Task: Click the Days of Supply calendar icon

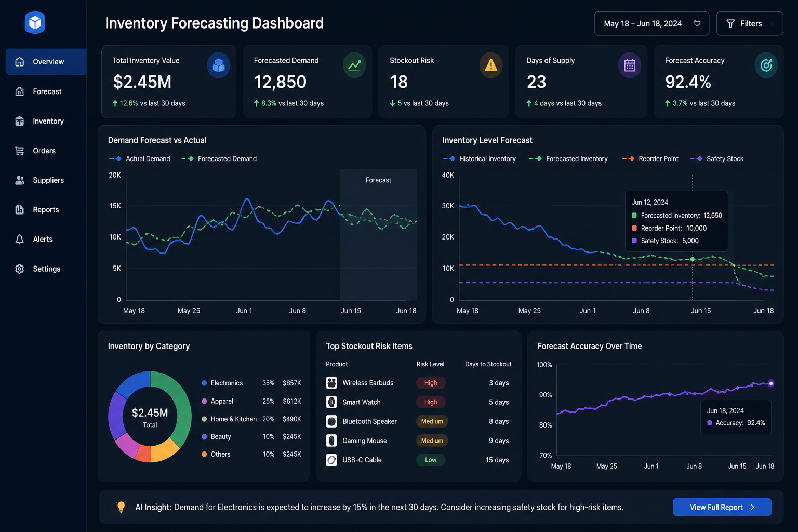Action: 630,65
